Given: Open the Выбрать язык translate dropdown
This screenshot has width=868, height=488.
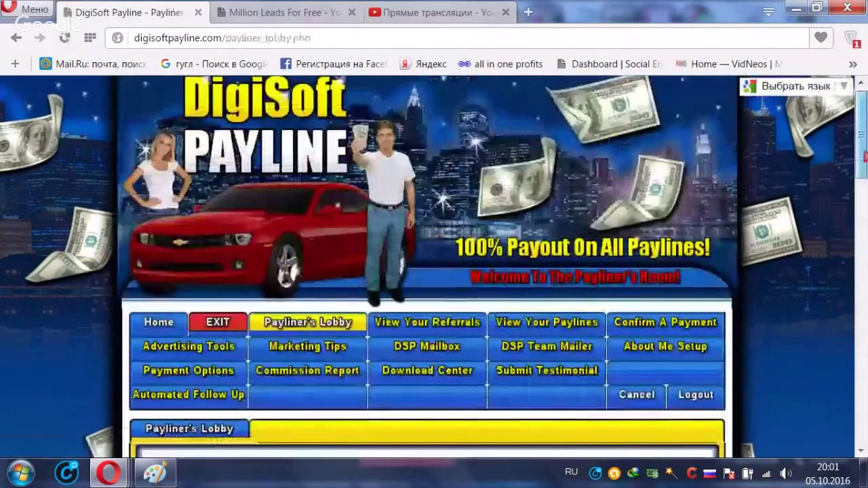Looking at the screenshot, I should click(x=796, y=86).
